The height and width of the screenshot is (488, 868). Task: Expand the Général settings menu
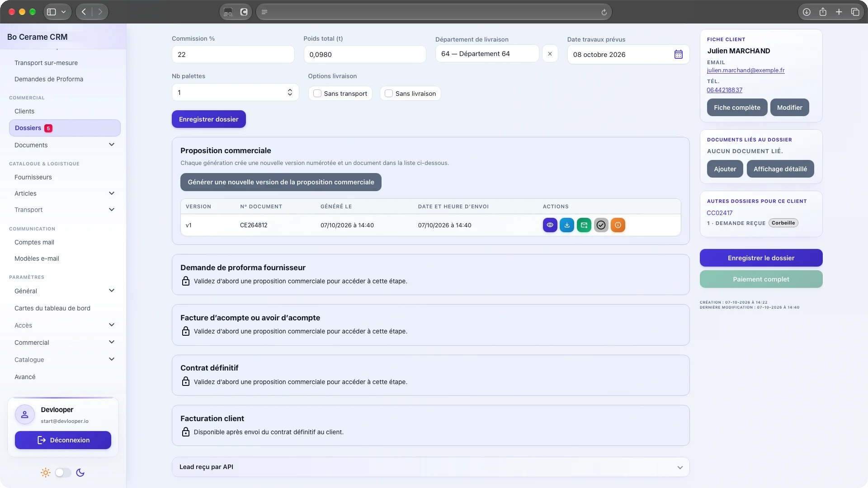pyautogui.click(x=65, y=291)
